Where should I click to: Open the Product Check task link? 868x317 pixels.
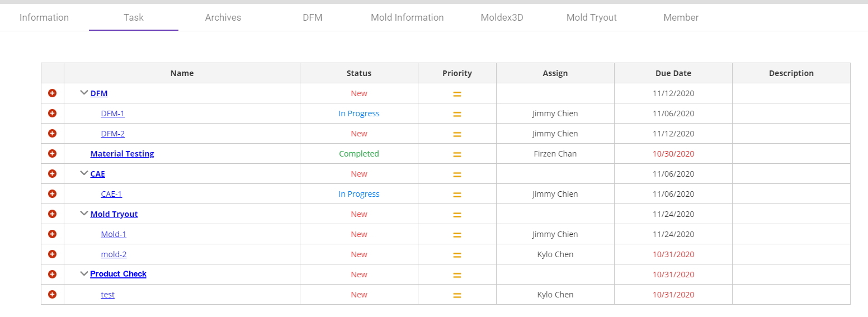coord(118,274)
